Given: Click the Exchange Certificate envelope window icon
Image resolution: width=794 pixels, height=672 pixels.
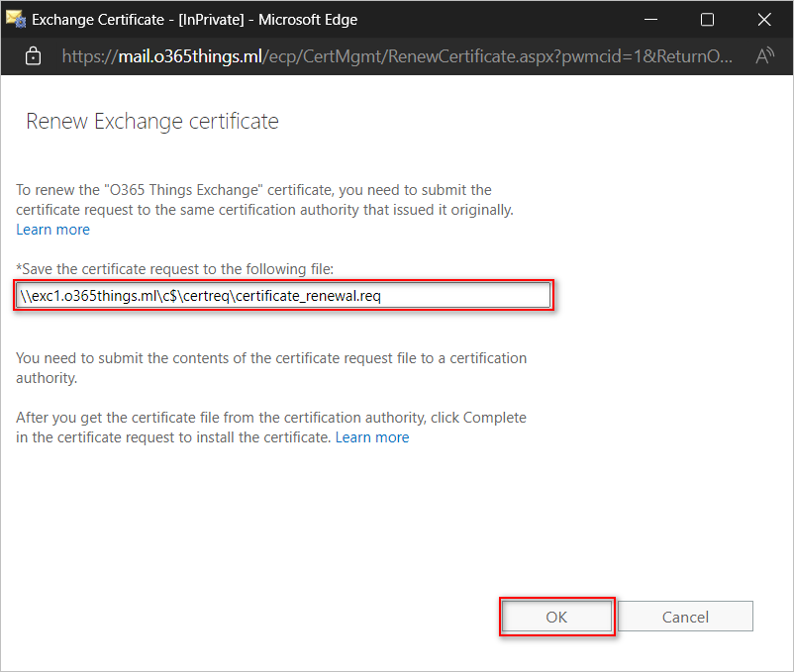Looking at the screenshot, I should tap(16, 19).
